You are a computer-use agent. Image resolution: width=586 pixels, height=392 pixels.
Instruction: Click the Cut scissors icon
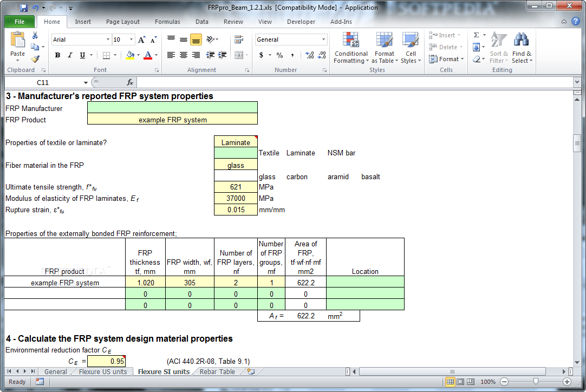35,36
